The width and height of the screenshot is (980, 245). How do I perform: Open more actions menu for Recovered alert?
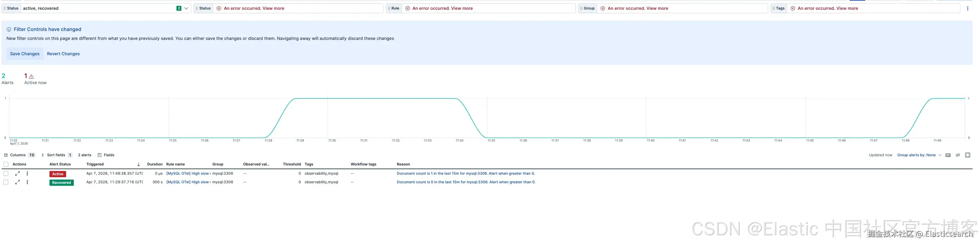27,182
